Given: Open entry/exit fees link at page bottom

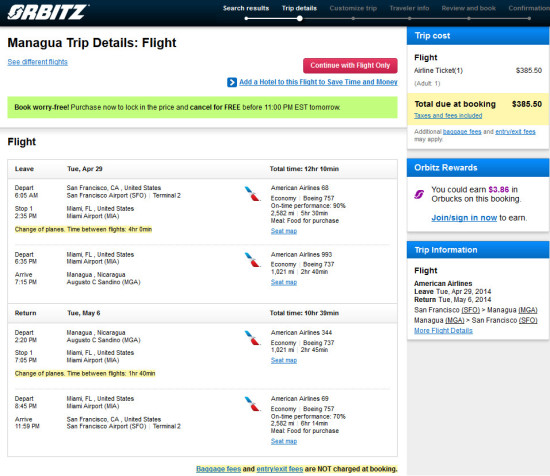Looking at the screenshot, I should [x=280, y=469].
